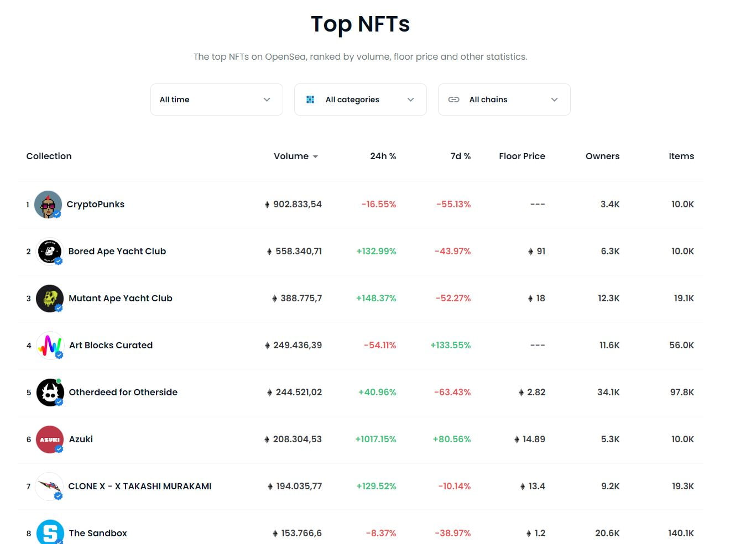Click the volume value 249.436,39
Image resolution: width=756 pixels, height=544 pixels.
tap(298, 346)
